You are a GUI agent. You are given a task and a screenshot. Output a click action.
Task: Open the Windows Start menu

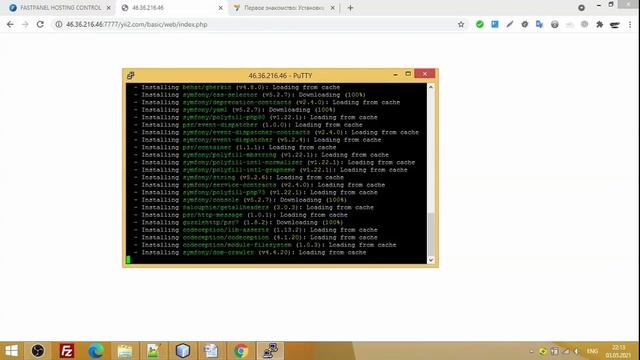pos(11,351)
